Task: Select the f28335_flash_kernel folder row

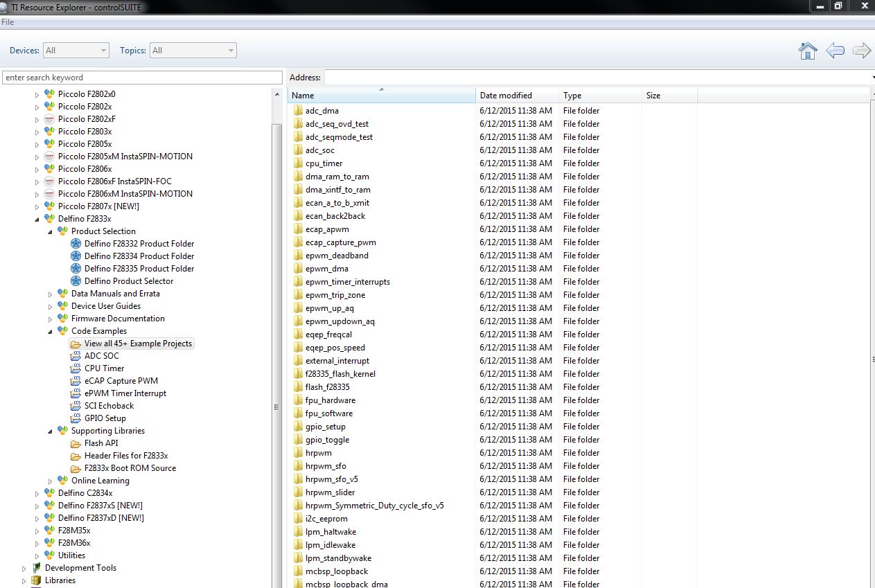Action: (x=340, y=374)
